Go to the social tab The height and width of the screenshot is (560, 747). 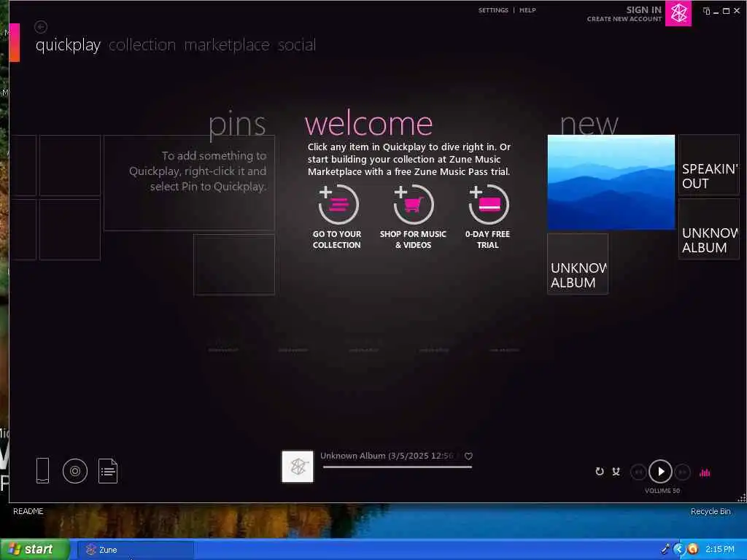[297, 44]
